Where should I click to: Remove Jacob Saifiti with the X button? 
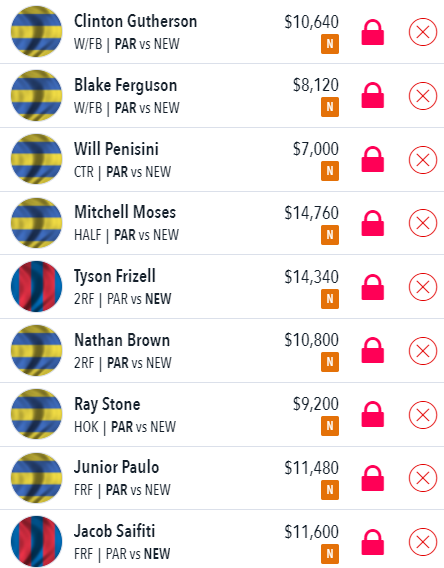point(423,542)
